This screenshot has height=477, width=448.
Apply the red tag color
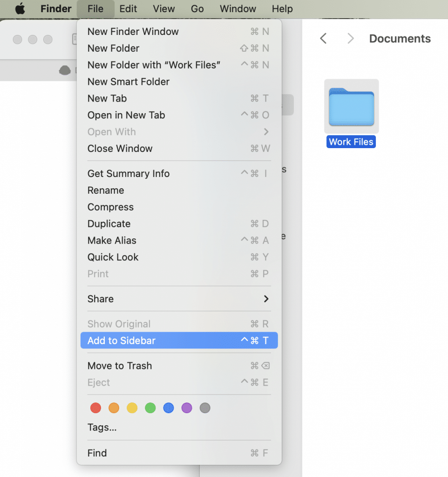(x=95, y=408)
